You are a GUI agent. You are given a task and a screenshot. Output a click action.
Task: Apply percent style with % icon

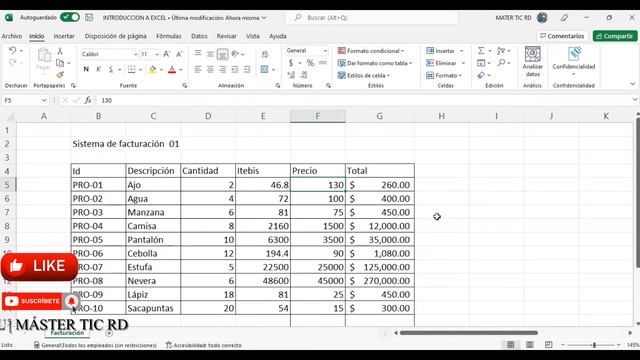coord(311,63)
